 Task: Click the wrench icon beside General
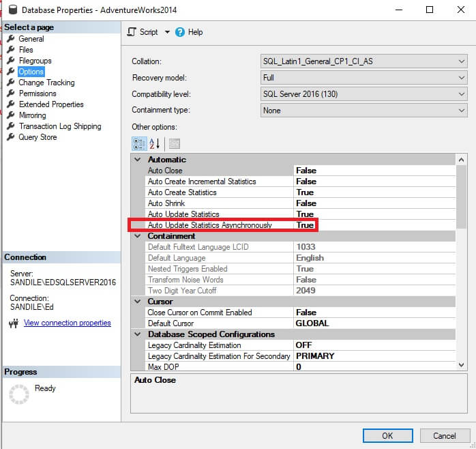click(x=11, y=39)
